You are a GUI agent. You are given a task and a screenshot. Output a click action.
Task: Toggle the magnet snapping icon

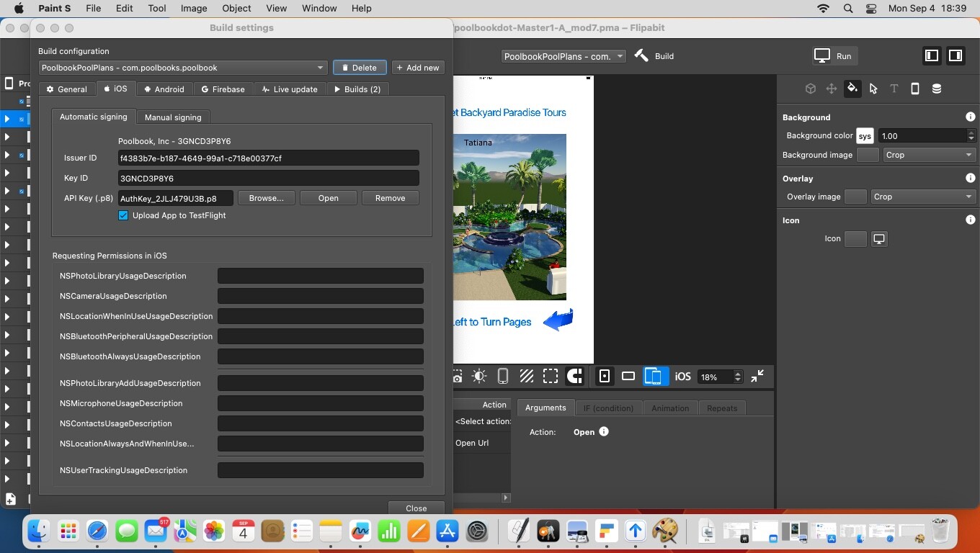574,376
